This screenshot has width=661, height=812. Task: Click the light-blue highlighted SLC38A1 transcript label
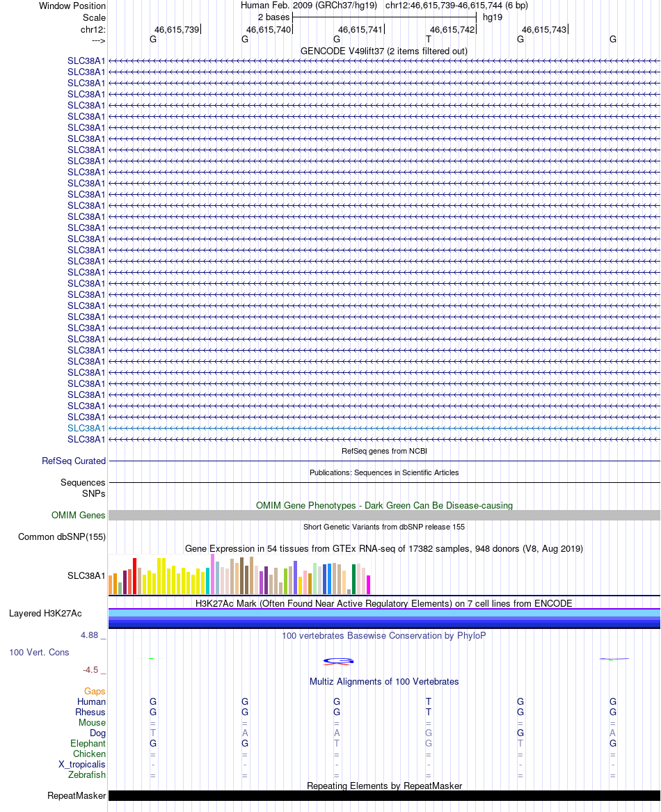point(86,429)
